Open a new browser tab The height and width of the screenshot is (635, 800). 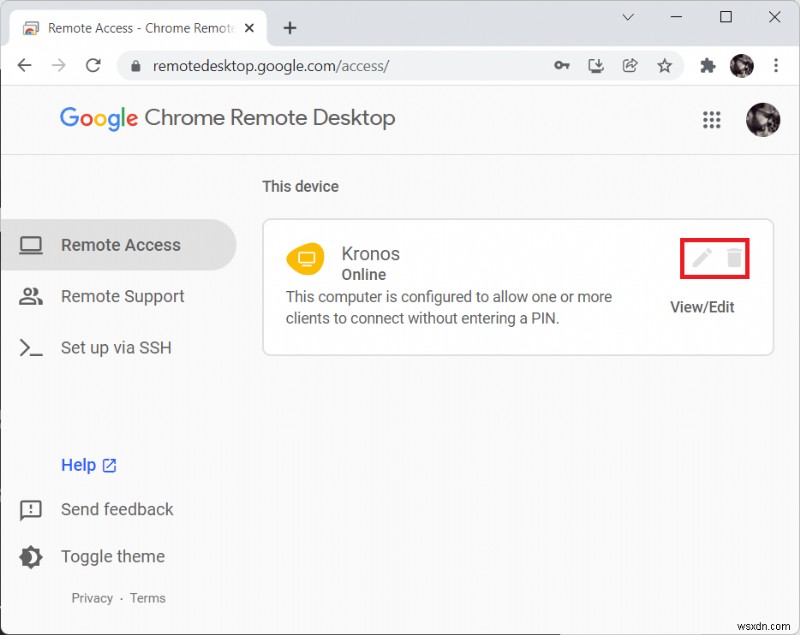pyautogui.click(x=290, y=28)
